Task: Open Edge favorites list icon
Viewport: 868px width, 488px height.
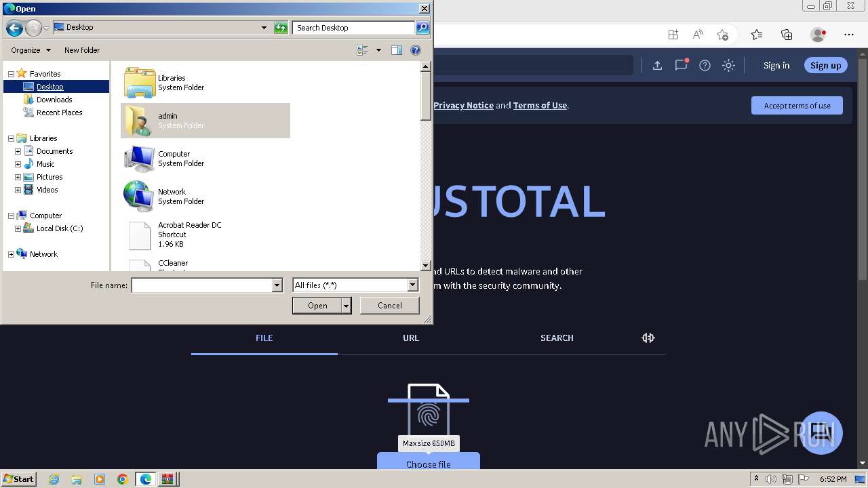Action: coord(757,35)
